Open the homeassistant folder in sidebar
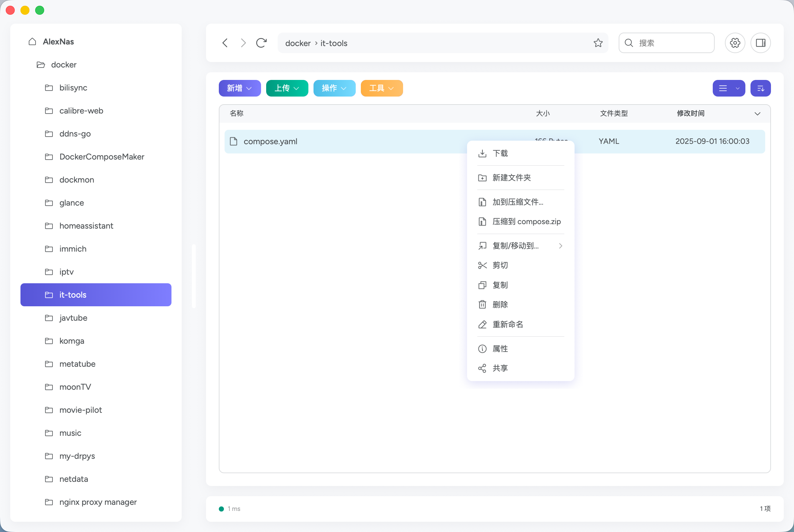 pos(86,226)
